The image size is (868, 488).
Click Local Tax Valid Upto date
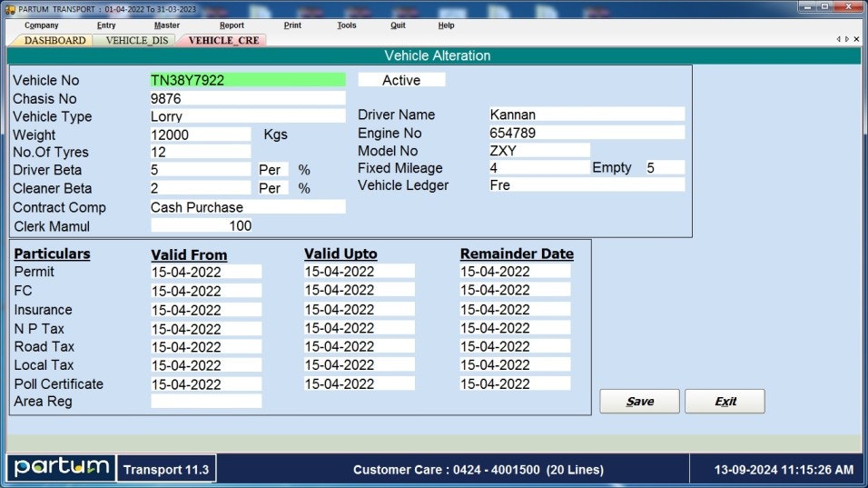pyautogui.click(x=360, y=364)
